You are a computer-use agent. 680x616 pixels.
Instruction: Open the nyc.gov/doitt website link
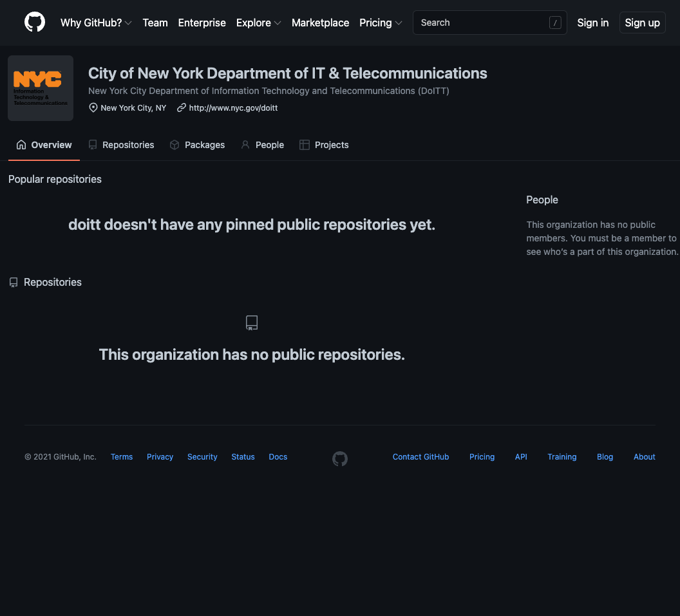click(x=233, y=108)
